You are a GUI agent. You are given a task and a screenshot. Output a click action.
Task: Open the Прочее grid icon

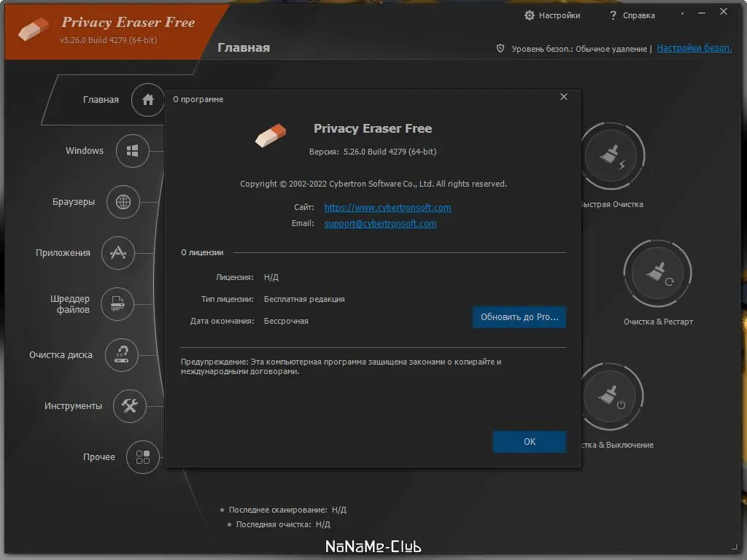(x=142, y=457)
